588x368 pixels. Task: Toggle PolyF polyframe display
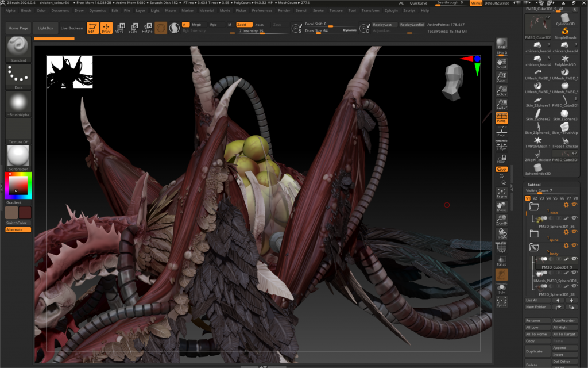pos(501,247)
